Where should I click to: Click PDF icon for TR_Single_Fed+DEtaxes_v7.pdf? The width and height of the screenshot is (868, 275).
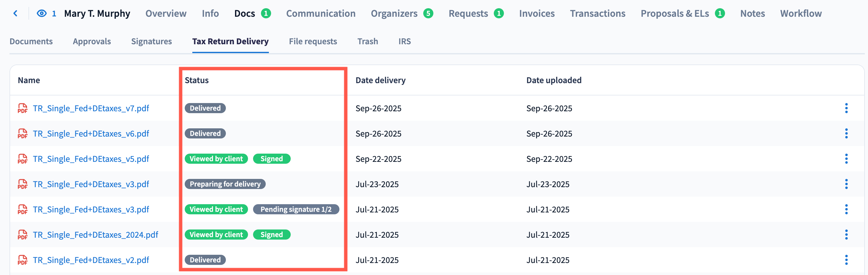(22, 108)
